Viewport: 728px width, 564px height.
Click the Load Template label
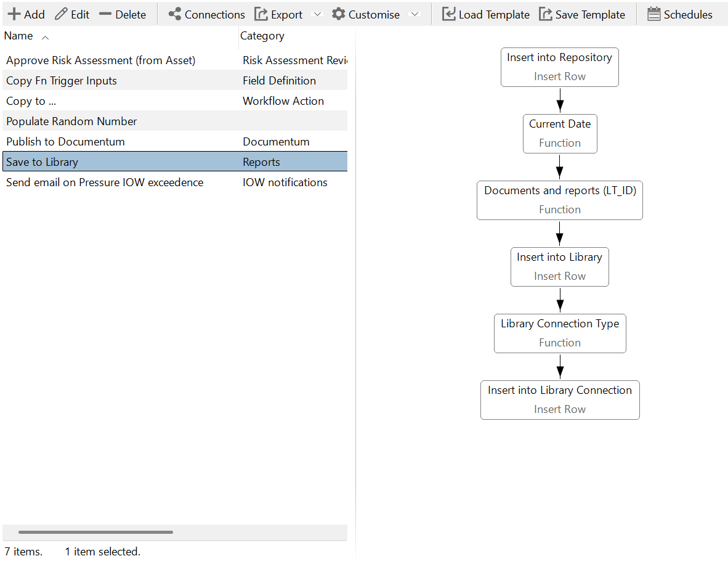(494, 15)
